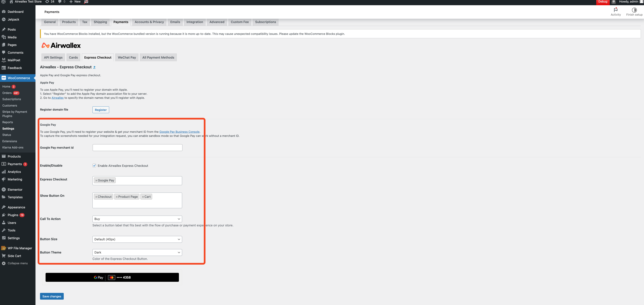644x305 pixels.
Task: Uncheck Enable Airwallex Express Checkout
Action: click(94, 166)
